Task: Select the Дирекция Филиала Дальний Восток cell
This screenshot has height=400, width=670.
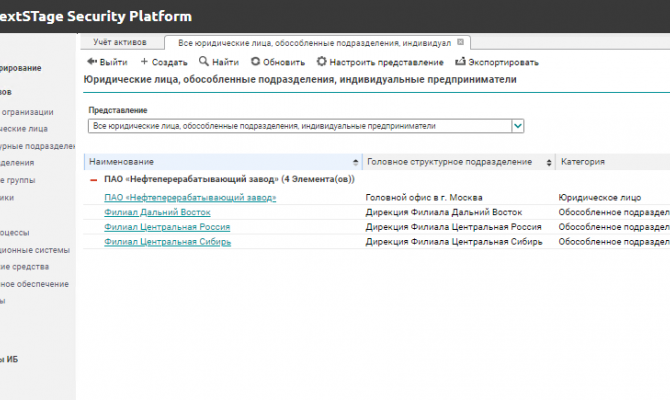Action: 444,212
